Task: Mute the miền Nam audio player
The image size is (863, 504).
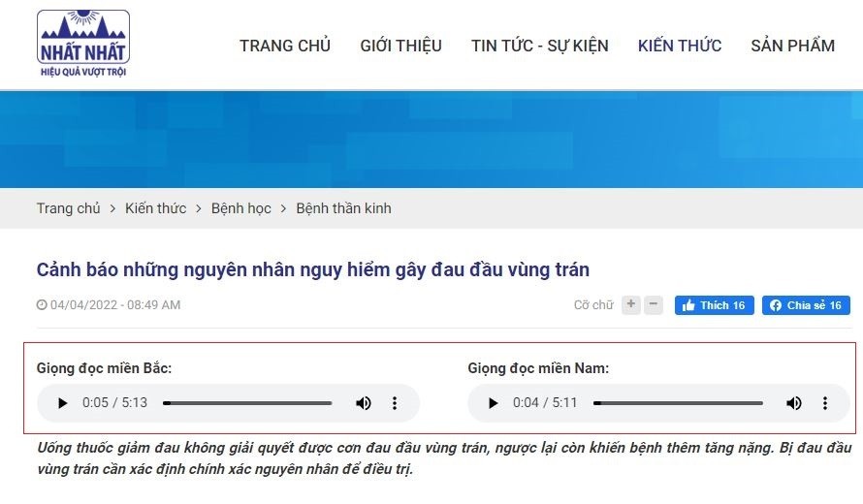Action: click(793, 403)
